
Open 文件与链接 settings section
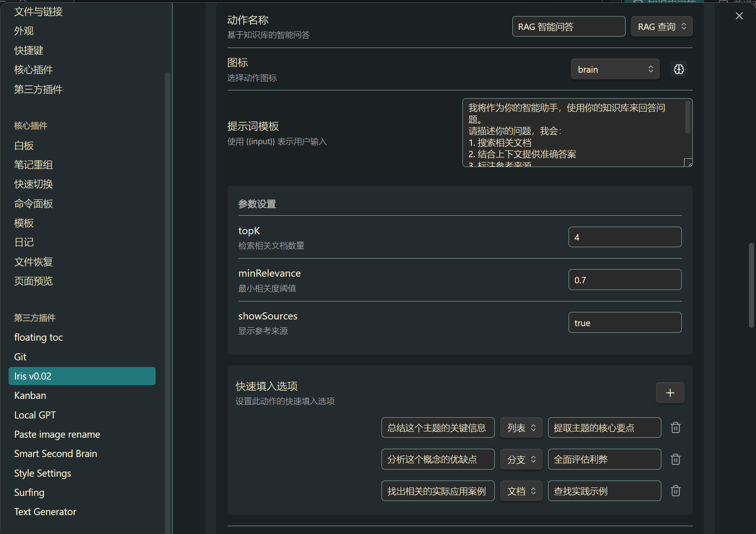pyautogui.click(x=82, y=12)
